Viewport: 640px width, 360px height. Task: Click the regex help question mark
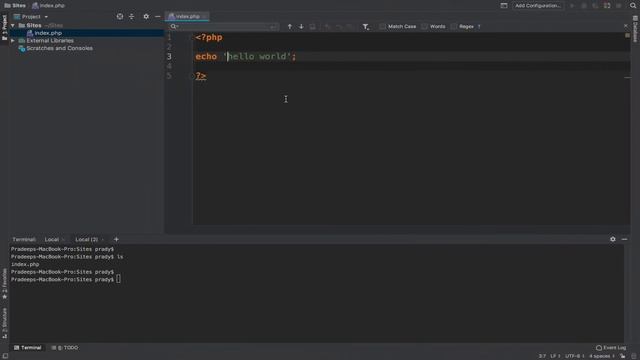pos(479,27)
